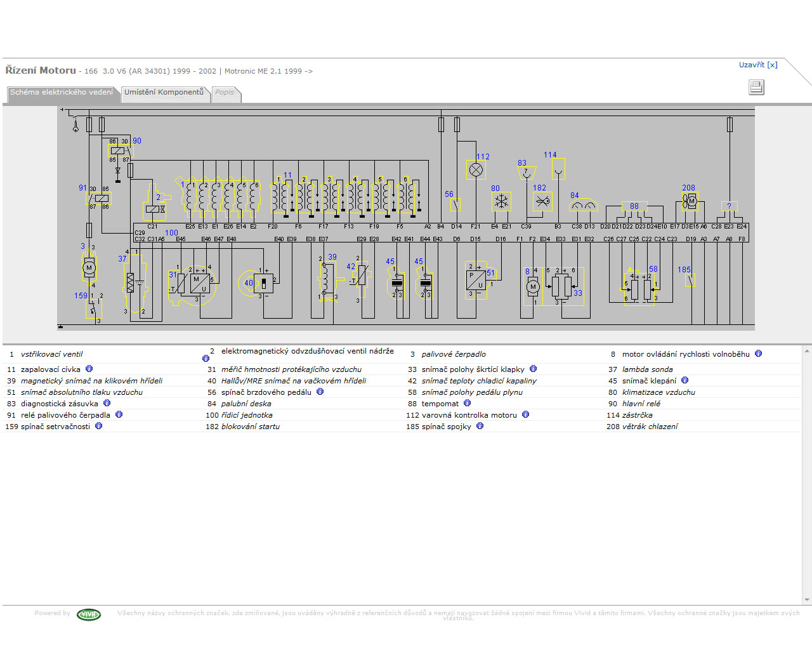The image size is (812, 650).
Task: Select Schéma elektrického vedení tab
Action: (x=62, y=93)
